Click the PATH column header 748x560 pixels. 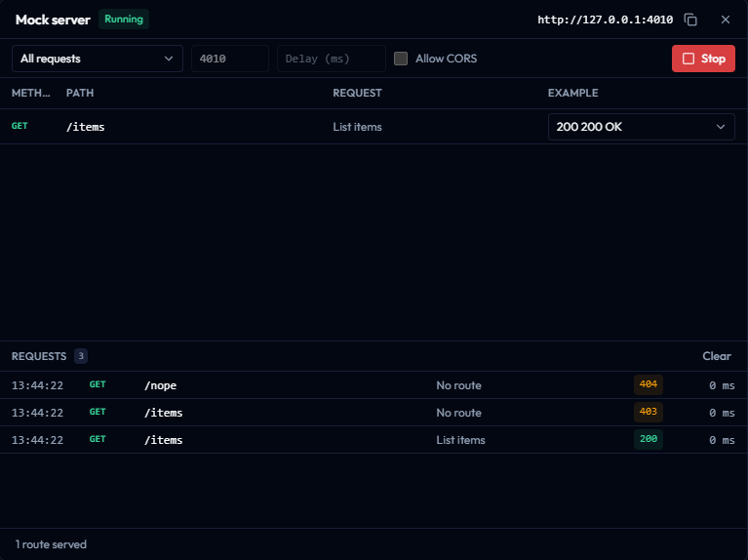tap(80, 93)
